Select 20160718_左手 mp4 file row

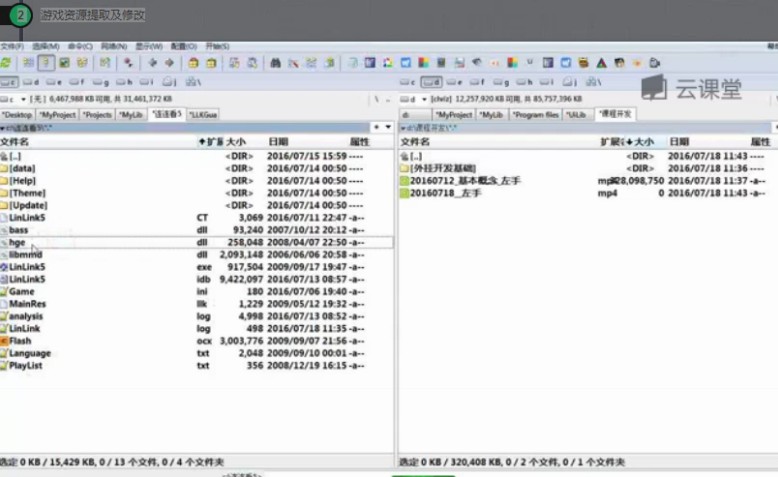click(x=588, y=193)
